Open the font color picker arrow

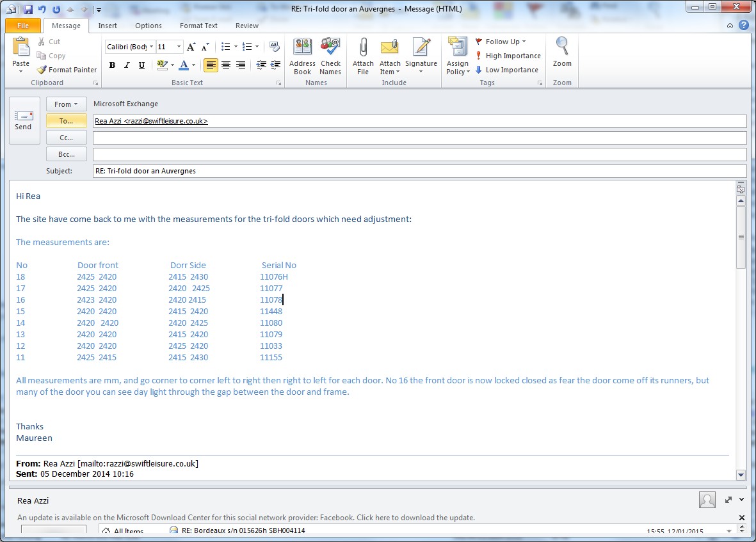point(194,65)
